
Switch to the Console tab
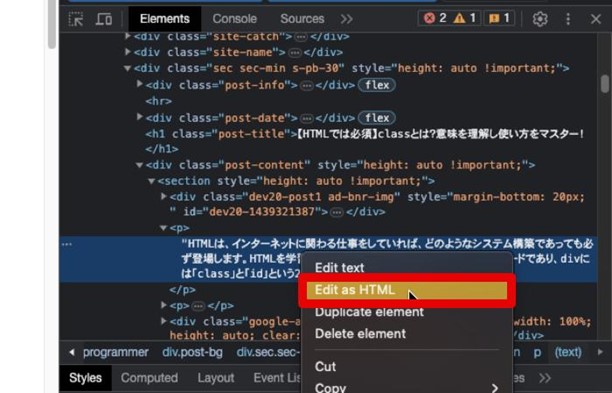(235, 19)
